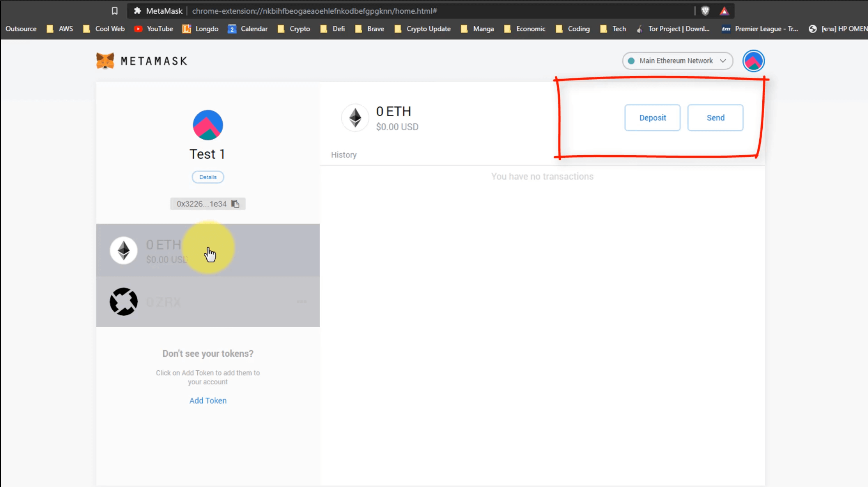Open the Defi bookmarks folder
The image size is (868, 487).
(x=333, y=29)
